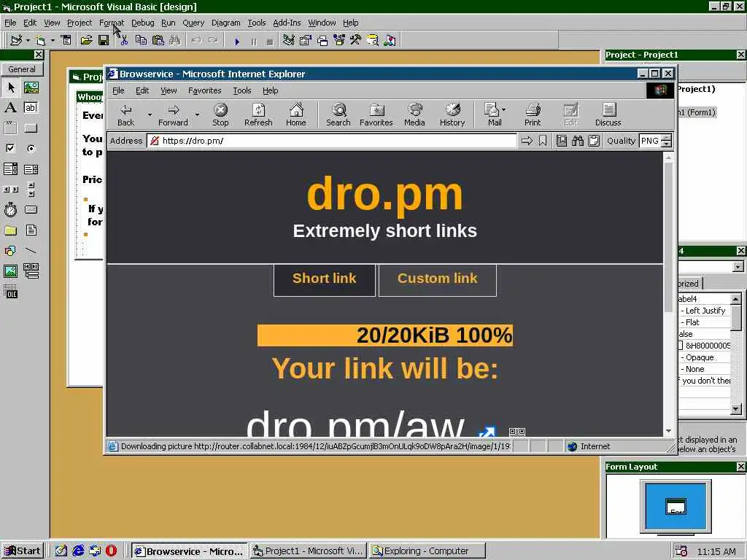This screenshot has width=747, height=560.
Task: Select the CheckBox control in the toolbox
Action: click(10, 149)
